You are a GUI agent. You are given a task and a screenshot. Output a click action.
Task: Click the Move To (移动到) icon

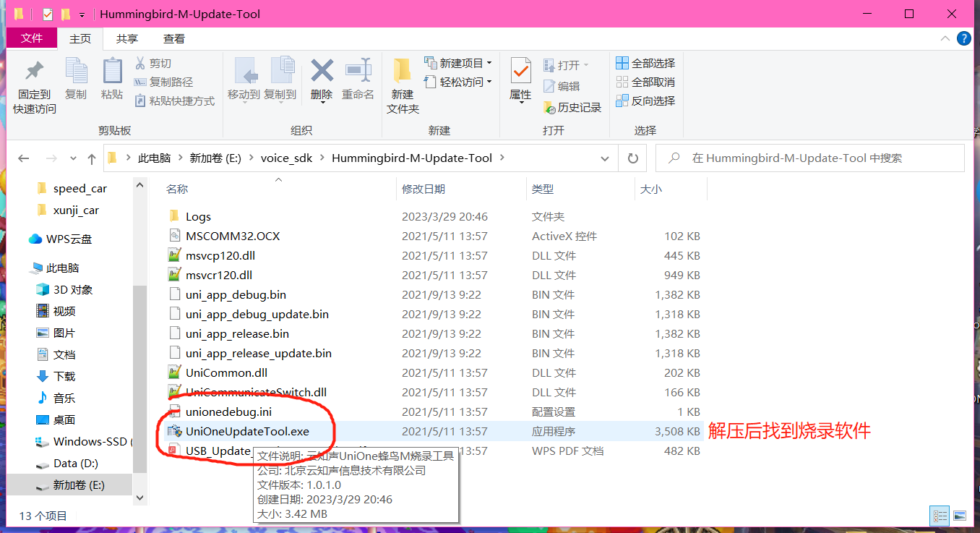click(x=244, y=71)
